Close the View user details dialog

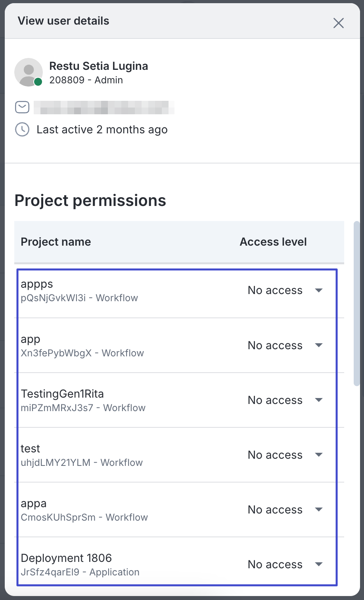[x=338, y=23]
